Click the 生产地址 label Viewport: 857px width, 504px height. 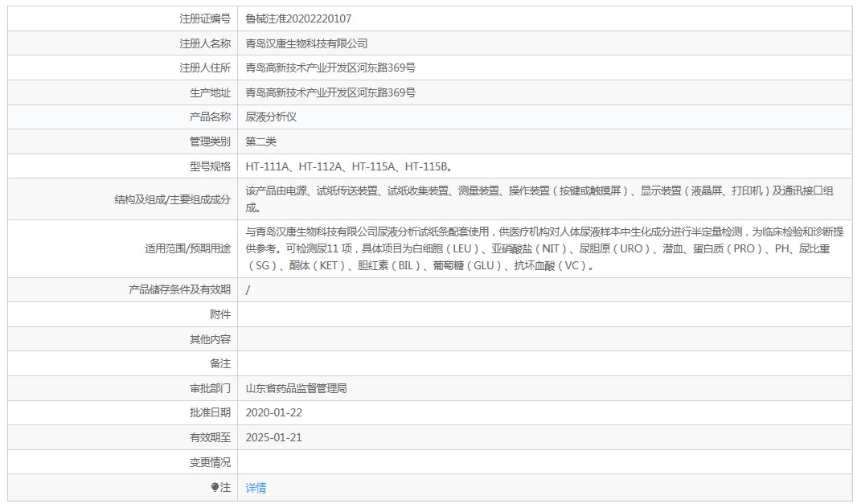[210, 93]
